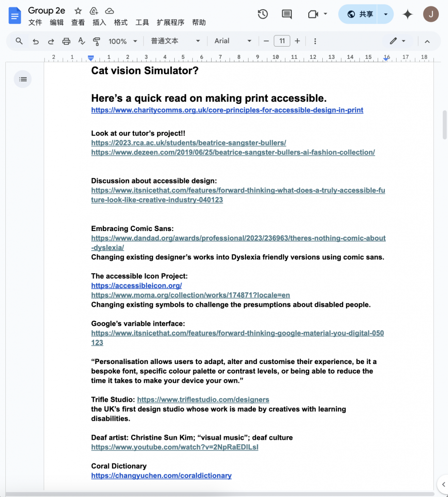Redo the last edit

coord(51,41)
